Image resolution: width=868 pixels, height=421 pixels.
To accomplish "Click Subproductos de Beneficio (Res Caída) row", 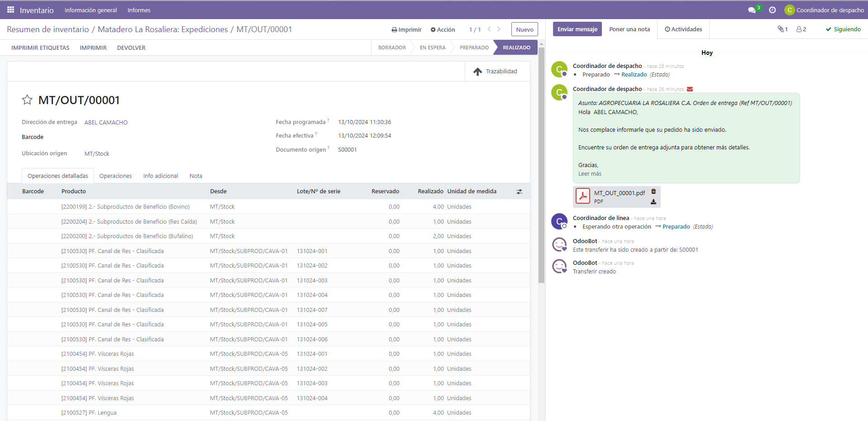I will point(268,222).
